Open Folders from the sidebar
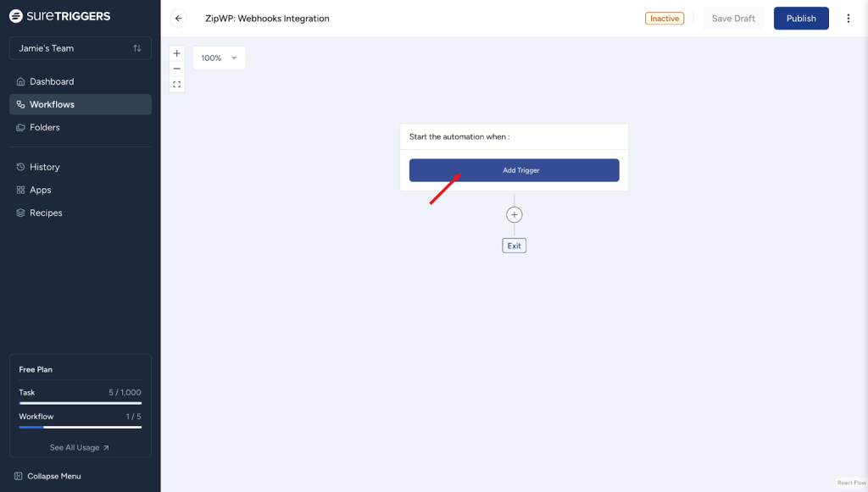The image size is (868, 492). (x=45, y=128)
